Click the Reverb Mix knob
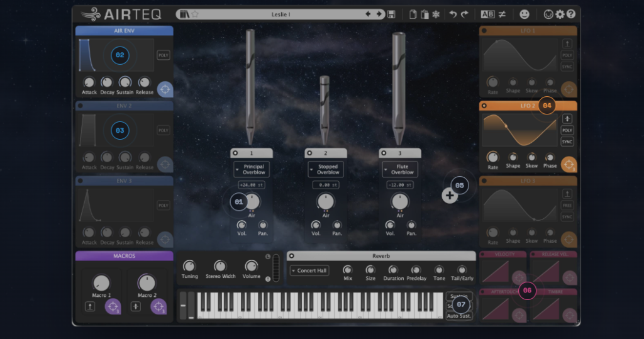644x339 pixels. pyautogui.click(x=347, y=270)
